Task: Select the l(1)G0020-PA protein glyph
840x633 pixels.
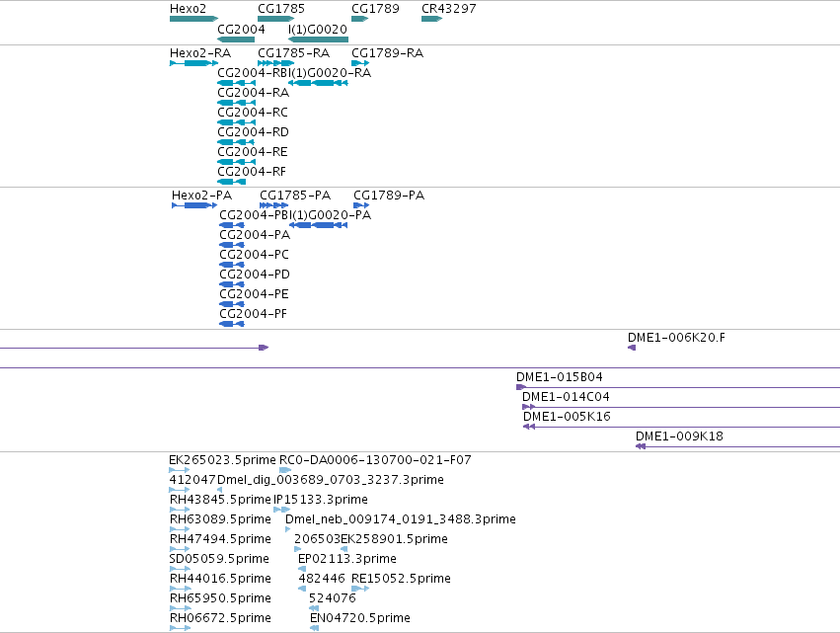Action: pyautogui.click(x=318, y=225)
